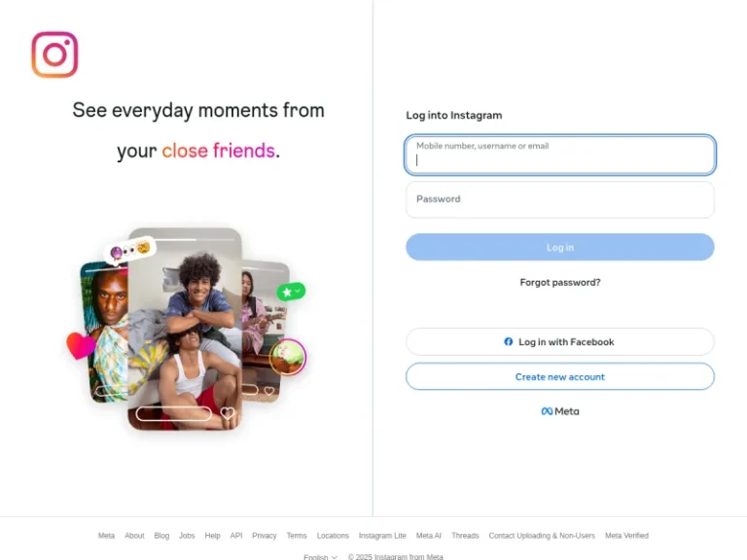Open the Instagram Lite footer link

382,536
